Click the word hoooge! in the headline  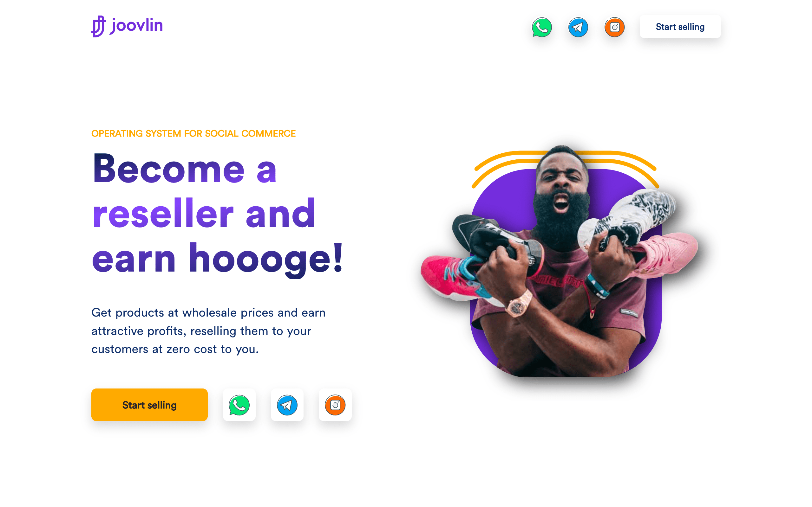point(266,258)
